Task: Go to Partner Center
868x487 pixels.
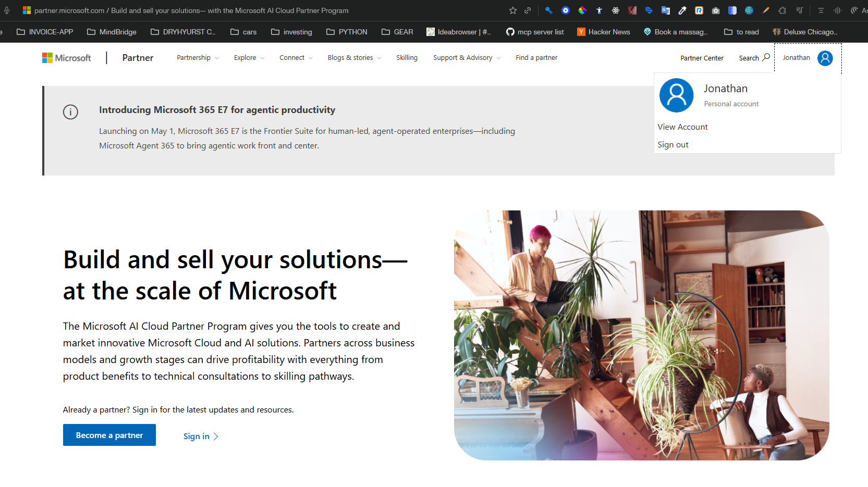Action: [702, 58]
